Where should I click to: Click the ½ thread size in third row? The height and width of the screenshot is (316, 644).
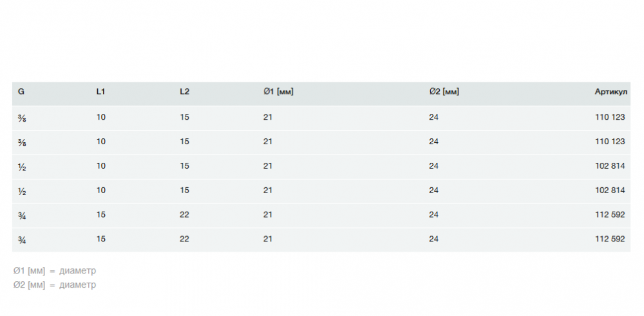pos(22,167)
